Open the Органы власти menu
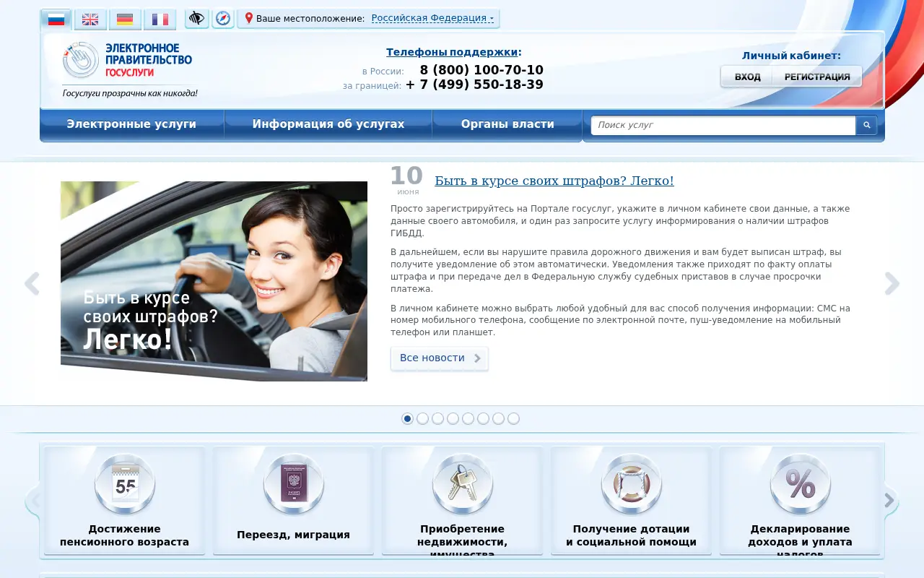Viewport: 924px width, 578px height. [x=507, y=124]
